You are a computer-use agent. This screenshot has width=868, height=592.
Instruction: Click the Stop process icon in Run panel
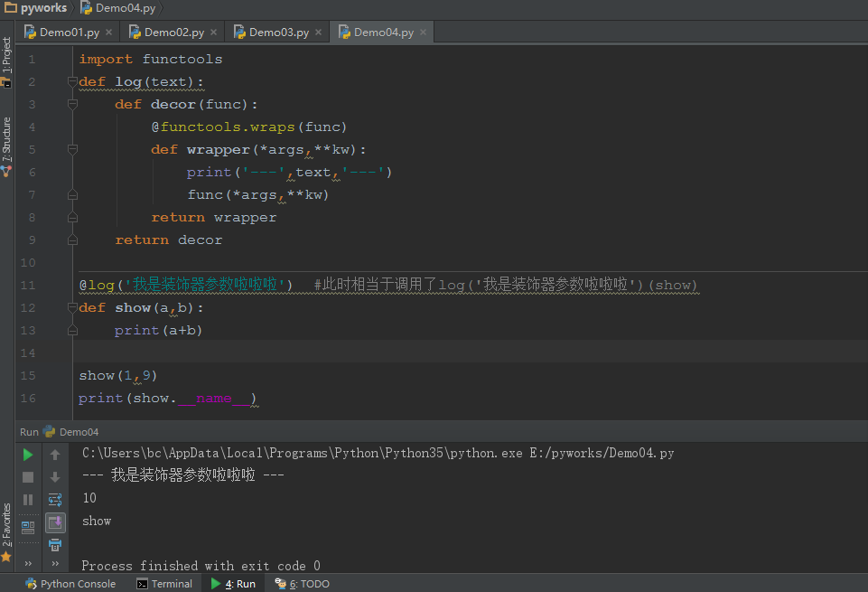(x=28, y=476)
